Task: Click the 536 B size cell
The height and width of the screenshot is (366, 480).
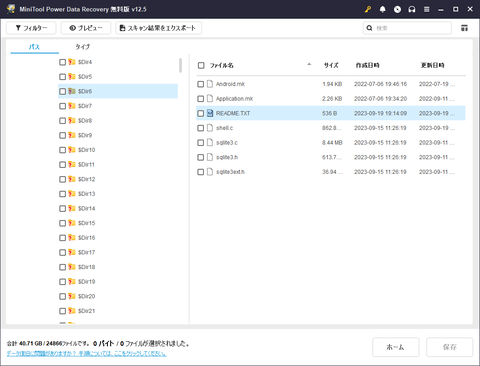Action: (x=329, y=113)
